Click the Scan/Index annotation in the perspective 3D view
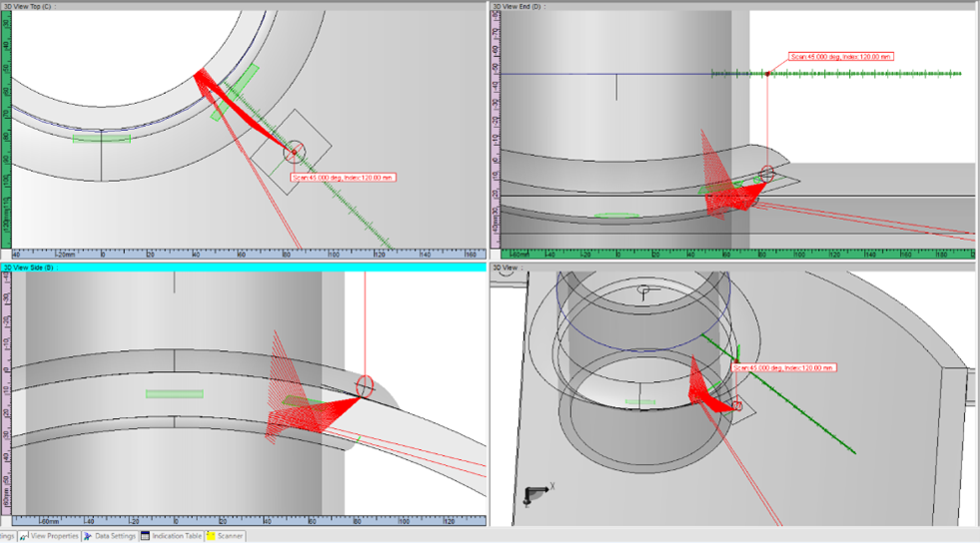The height and width of the screenshot is (543, 980). tap(783, 367)
